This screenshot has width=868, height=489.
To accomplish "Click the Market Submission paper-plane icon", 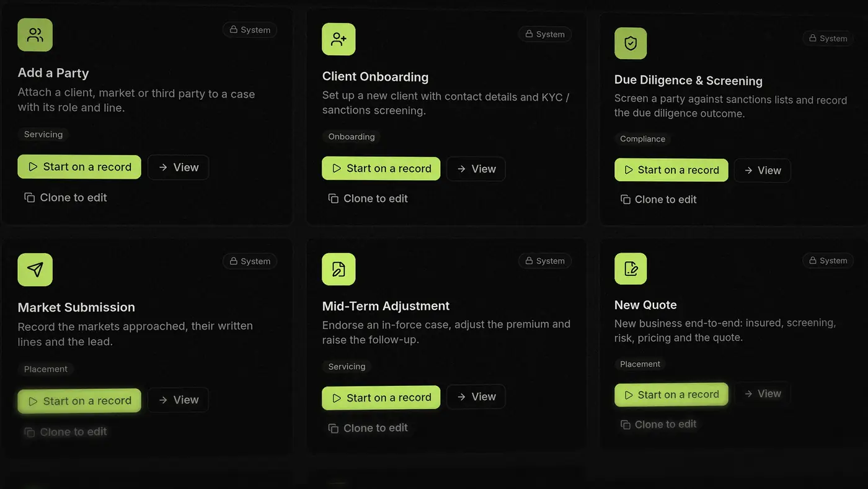I will pos(35,269).
